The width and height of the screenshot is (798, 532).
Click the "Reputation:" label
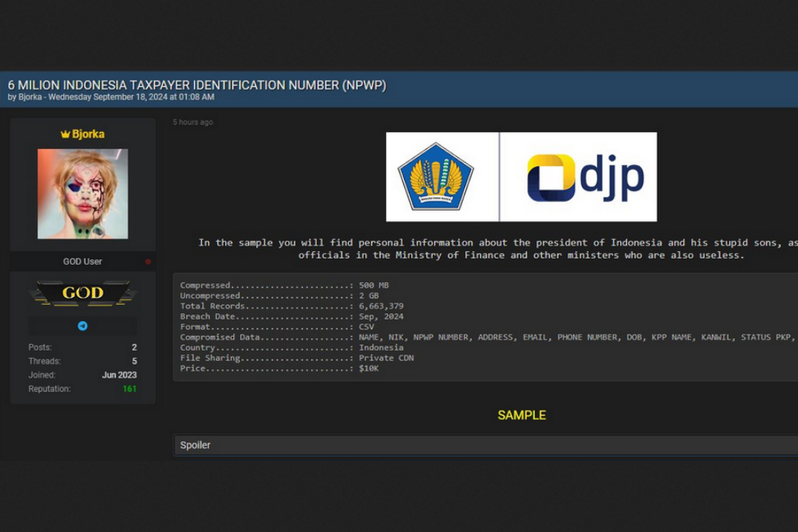(49, 388)
